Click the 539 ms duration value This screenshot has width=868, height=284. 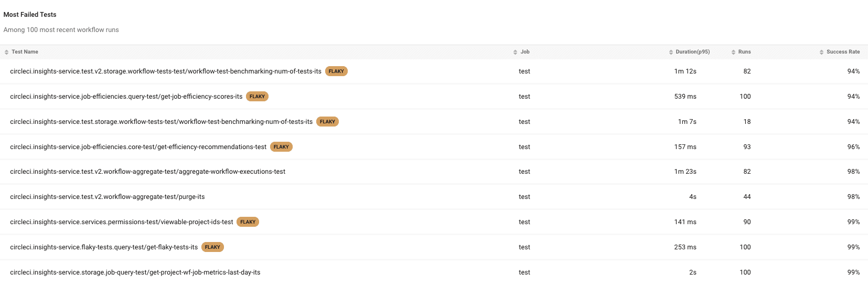pyautogui.click(x=685, y=97)
